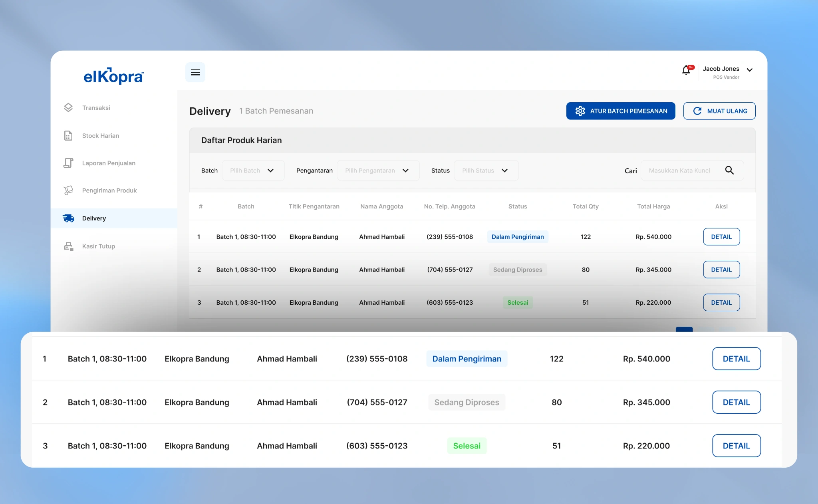The height and width of the screenshot is (504, 818).
Task: Open the Pilih Status dropdown
Action: [486, 171]
